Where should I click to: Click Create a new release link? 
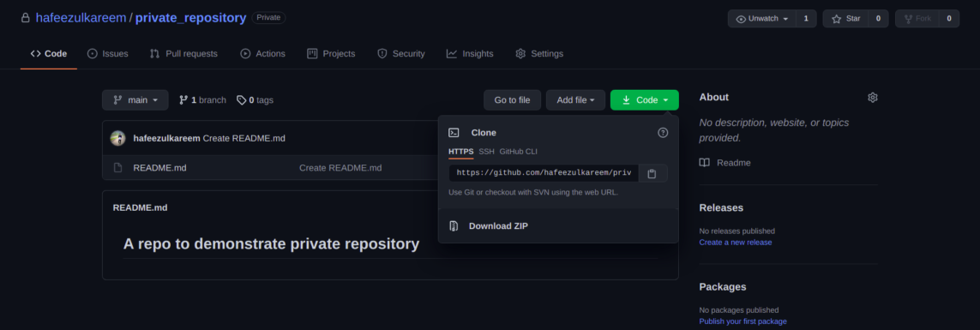(736, 242)
